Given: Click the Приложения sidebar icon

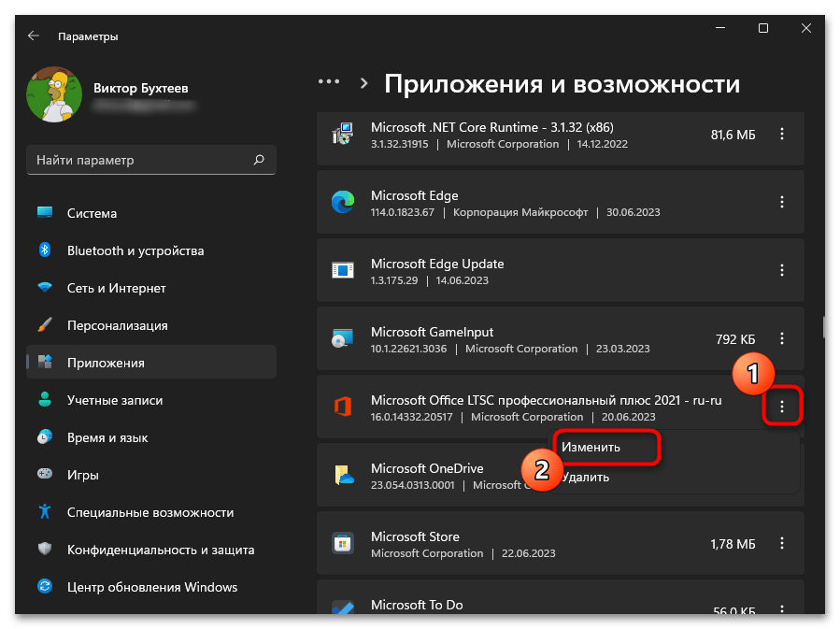Looking at the screenshot, I should pyautogui.click(x=45, y=363).
